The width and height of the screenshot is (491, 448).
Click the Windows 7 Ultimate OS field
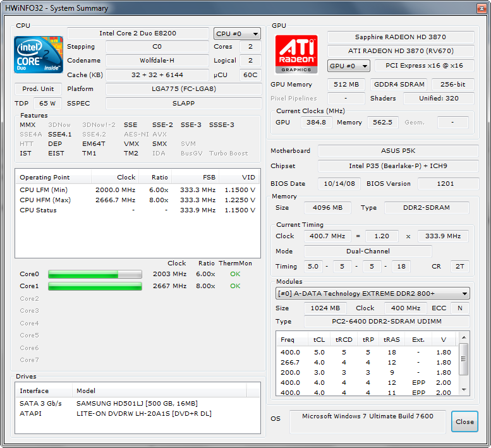tap(368, 421)
